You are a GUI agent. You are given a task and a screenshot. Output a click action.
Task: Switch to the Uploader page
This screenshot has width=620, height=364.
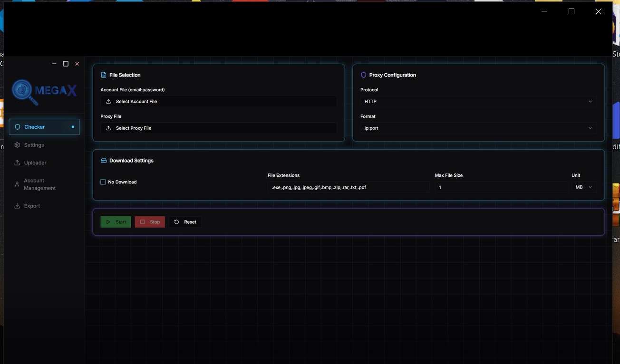click(x=35, y=163)
